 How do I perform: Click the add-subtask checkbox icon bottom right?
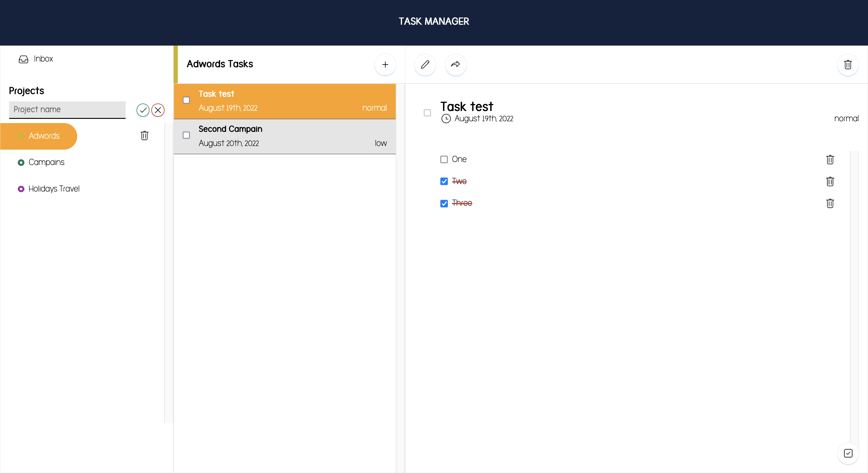(x=848, y=453)
